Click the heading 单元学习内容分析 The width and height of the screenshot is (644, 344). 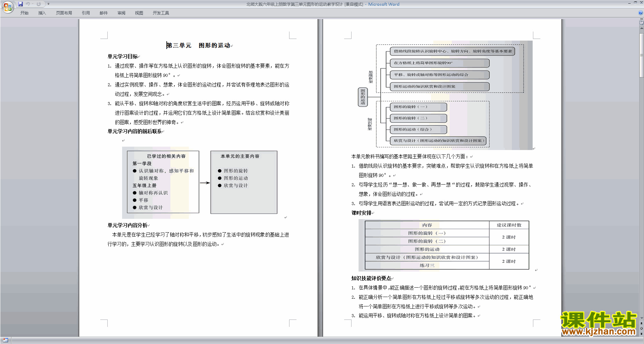coord(127,225)
